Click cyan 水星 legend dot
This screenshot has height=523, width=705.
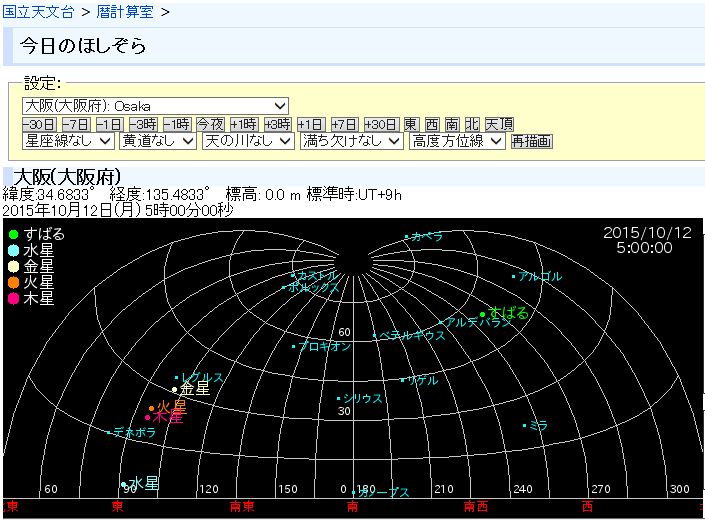[13, 250]
